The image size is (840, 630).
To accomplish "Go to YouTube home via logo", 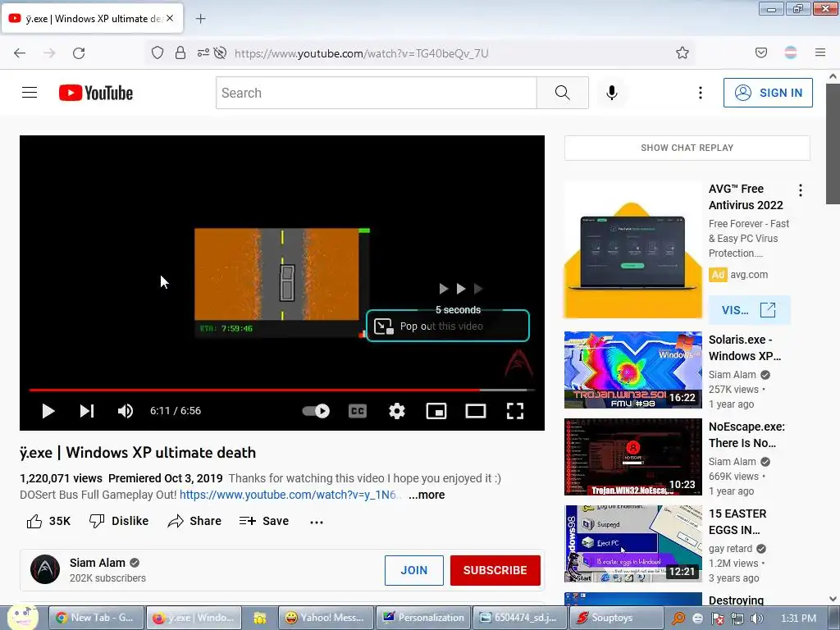I will [x=96, y=93].
